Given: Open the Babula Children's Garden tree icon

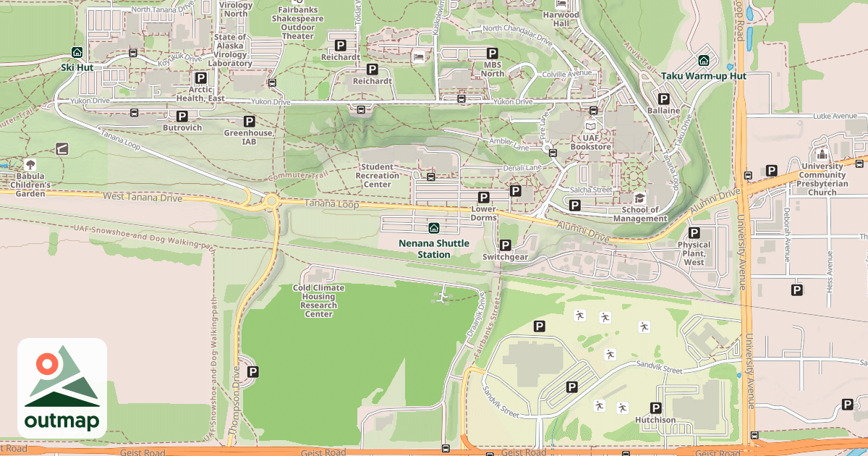Looking at the screenshot, I should pos(30,164).
